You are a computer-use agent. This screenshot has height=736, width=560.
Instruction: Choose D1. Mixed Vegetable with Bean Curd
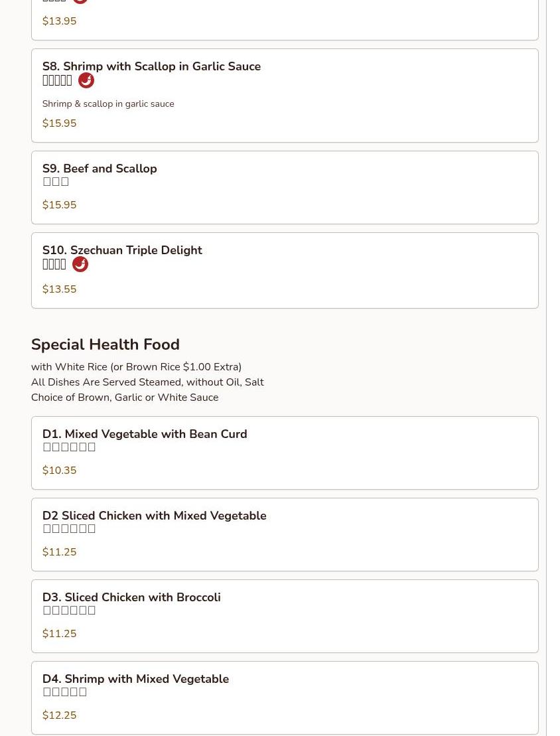tap(145, 434)
